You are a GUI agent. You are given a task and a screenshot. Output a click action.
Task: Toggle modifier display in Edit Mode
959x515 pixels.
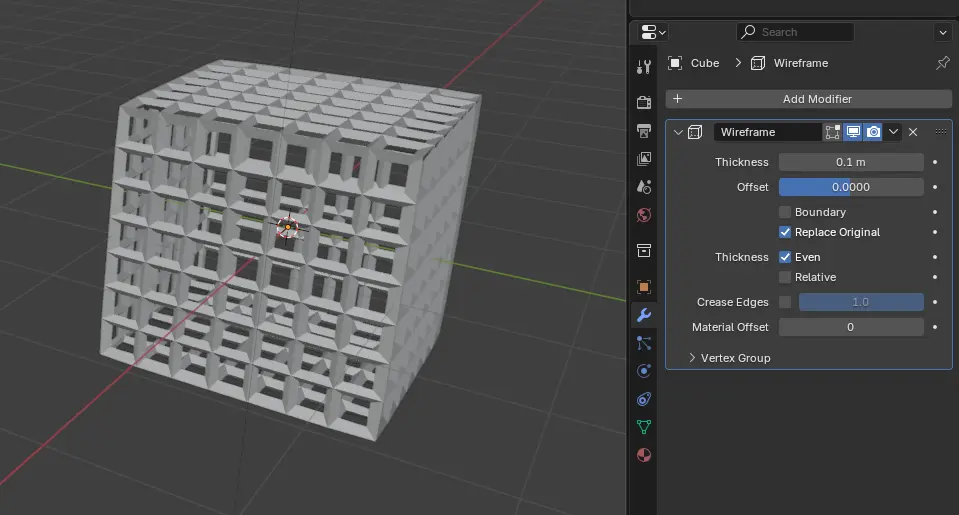coord(832,132)
